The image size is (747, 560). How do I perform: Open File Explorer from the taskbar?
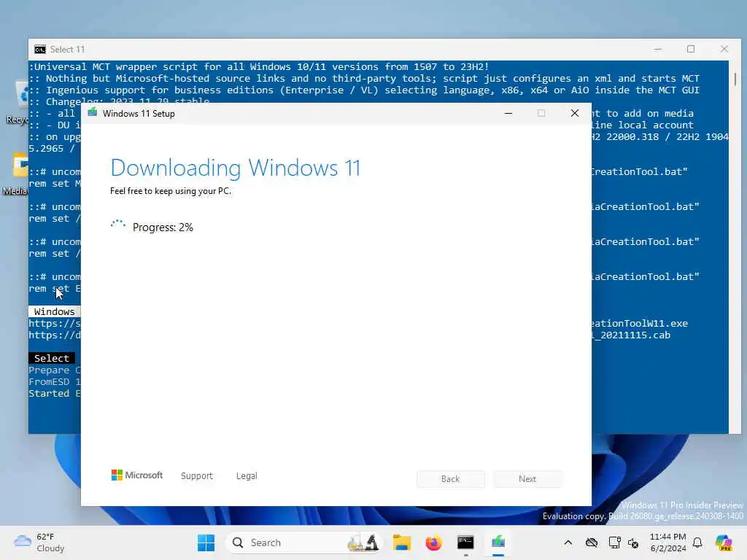402,542
